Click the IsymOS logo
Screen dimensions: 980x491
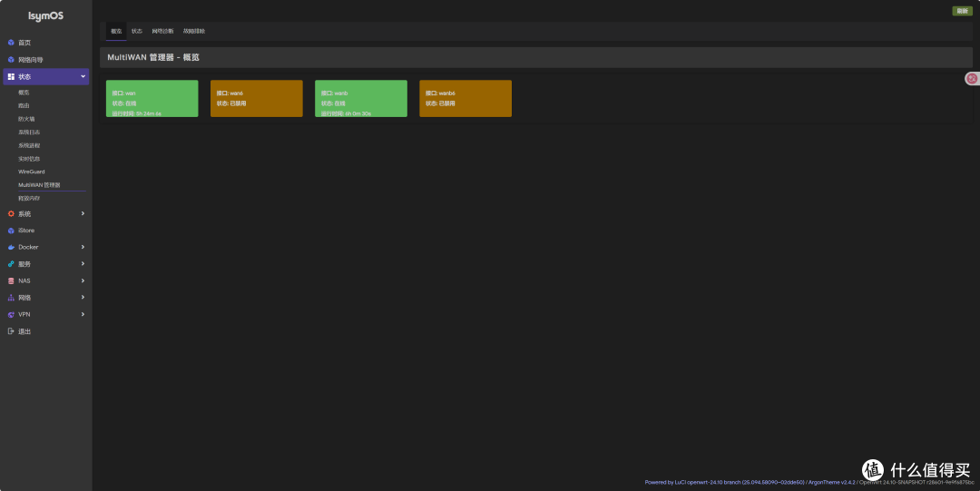tap(45, 16)
